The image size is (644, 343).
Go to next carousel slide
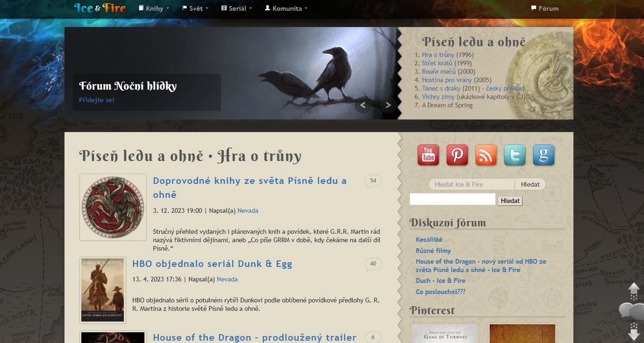(388, 105)
